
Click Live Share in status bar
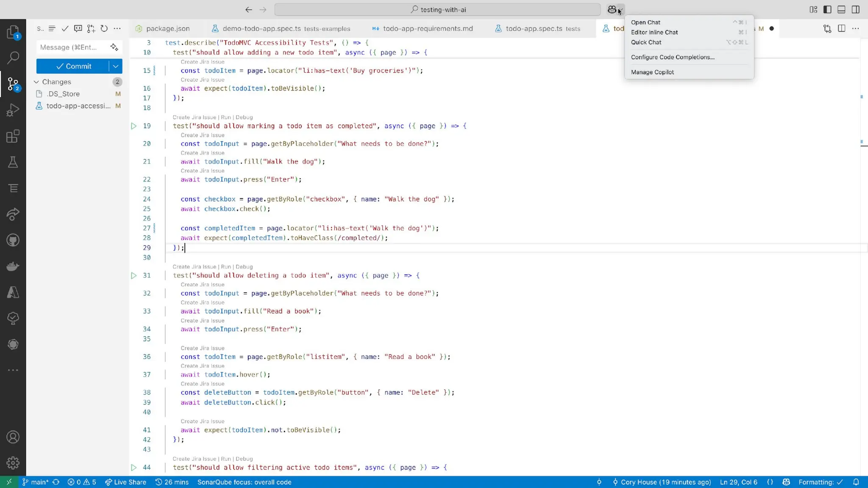click(125, 482)
